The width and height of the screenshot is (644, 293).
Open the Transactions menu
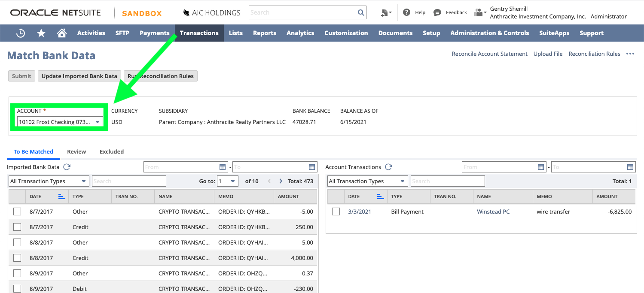coord(199,33)
